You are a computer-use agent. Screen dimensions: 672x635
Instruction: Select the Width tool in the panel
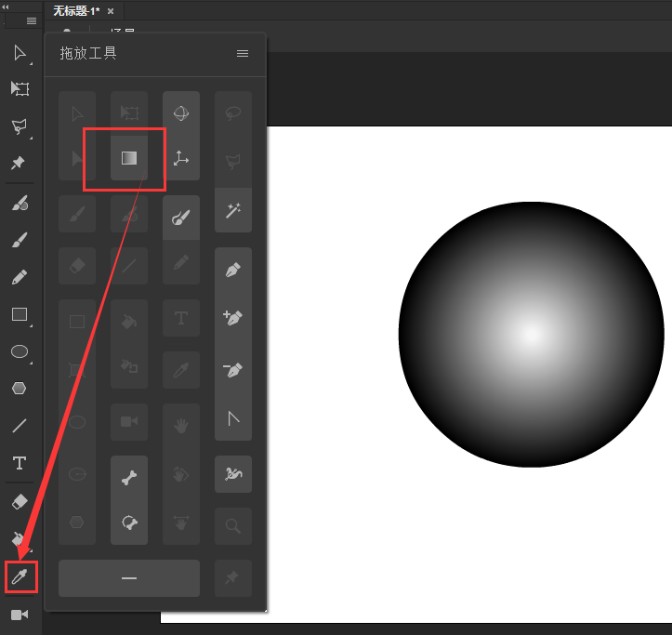(232, 474)
